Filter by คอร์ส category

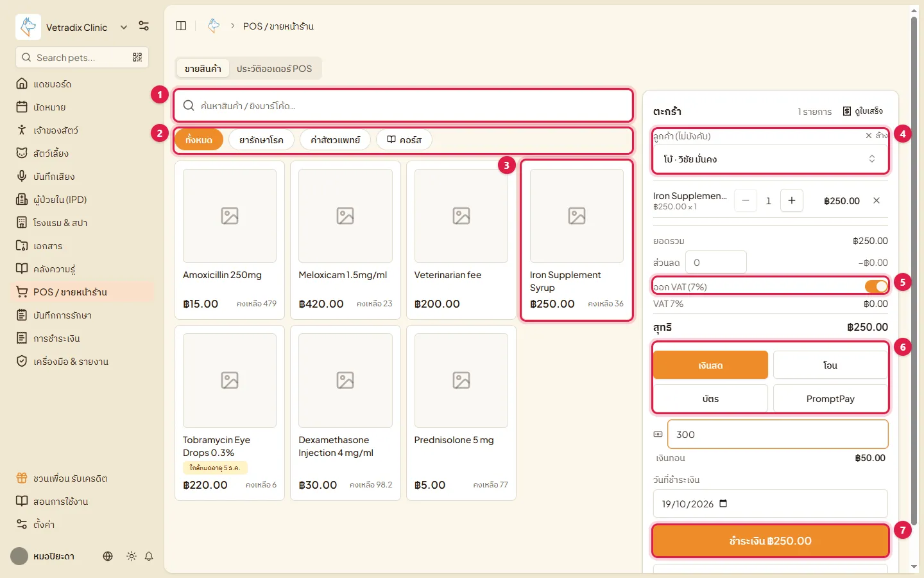tap(404, 139)
